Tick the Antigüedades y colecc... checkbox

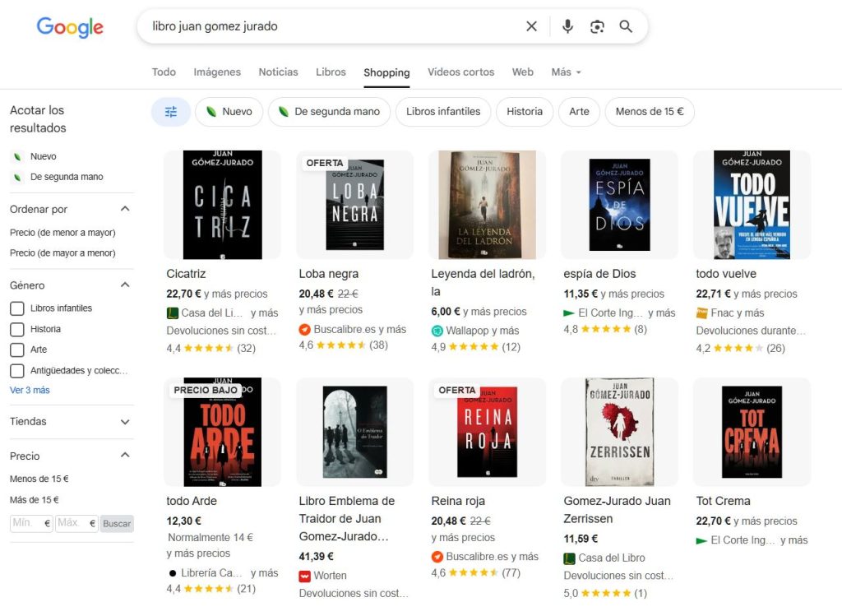[x=17, y=371]
